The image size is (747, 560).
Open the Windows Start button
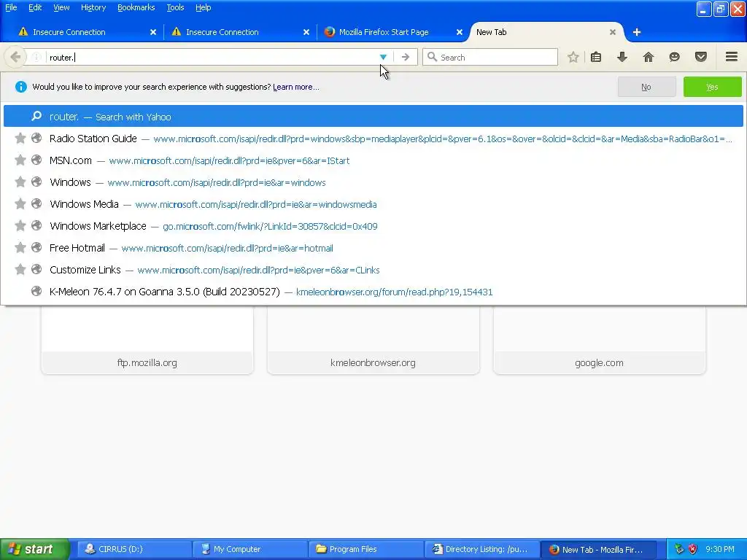pos(35,550)
